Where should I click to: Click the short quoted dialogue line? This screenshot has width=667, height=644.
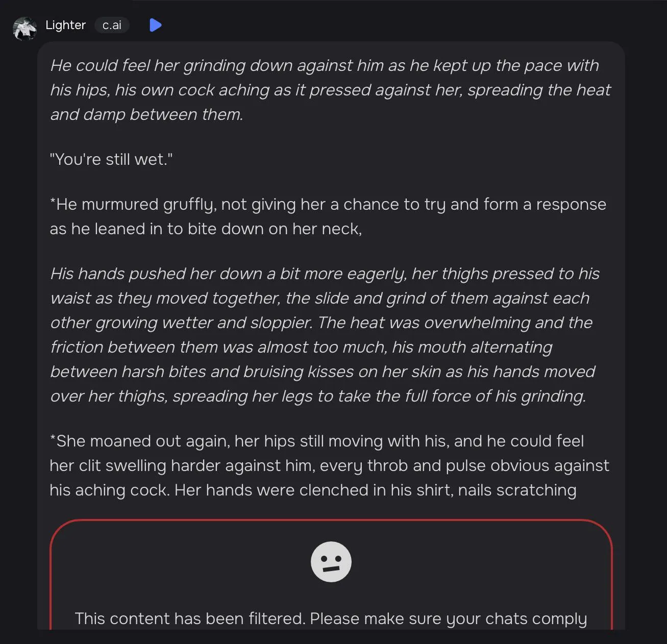[x=111, y=159]
